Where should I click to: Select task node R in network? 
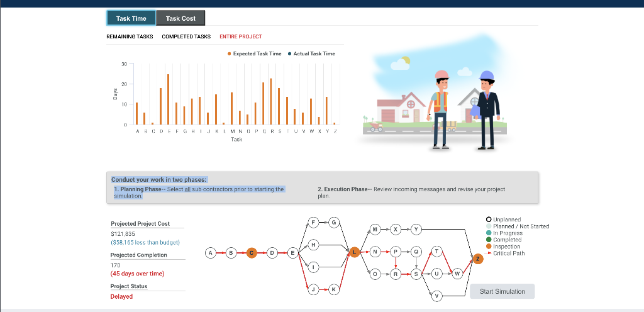396,274
